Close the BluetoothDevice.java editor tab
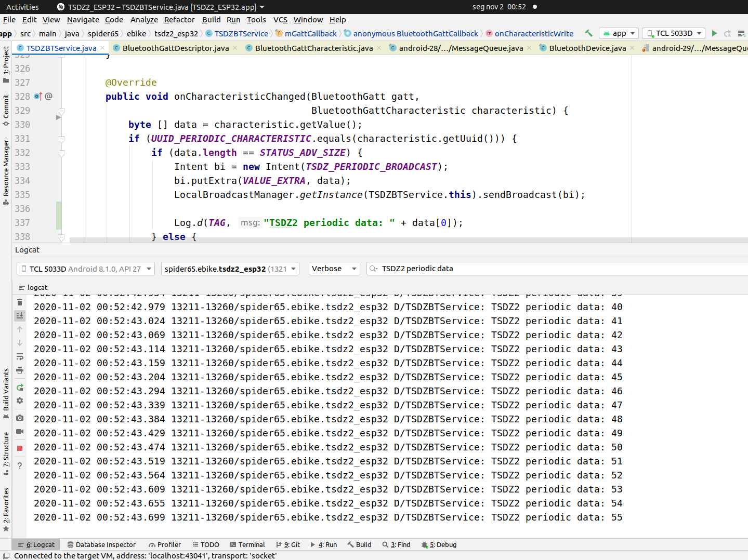The width and height of the screenshot is (748, 560). (632, 48)
